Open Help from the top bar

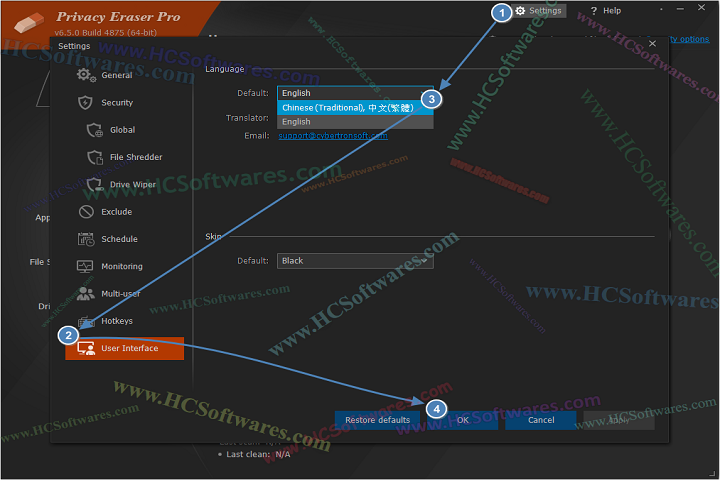pyautogui.click(x=606, y=11)
